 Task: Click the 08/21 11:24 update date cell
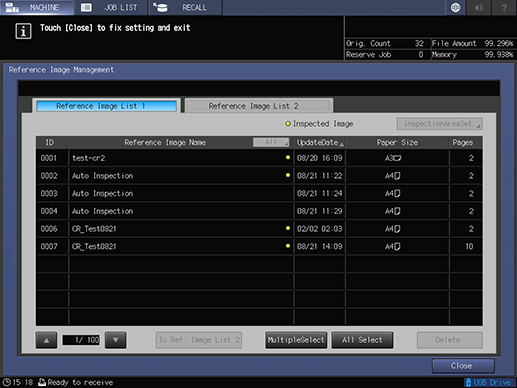click(320, 193)
